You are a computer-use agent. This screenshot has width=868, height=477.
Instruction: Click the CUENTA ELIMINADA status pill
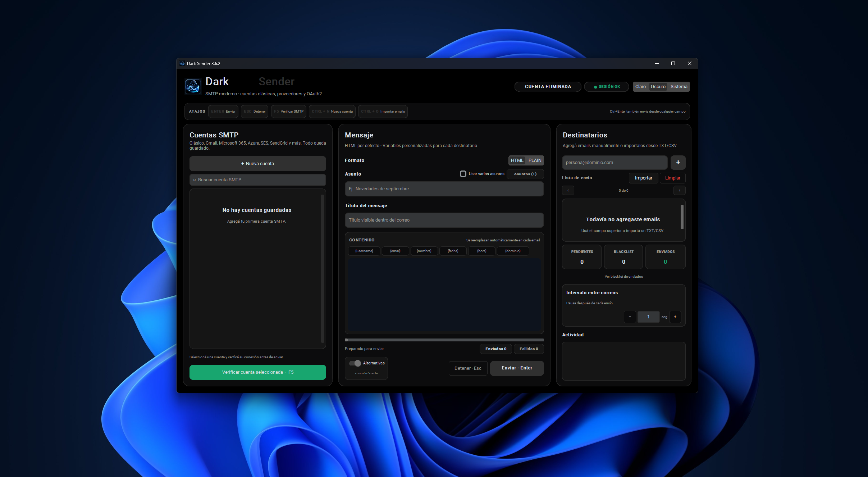pyautogui.click(x=548, y=87)
